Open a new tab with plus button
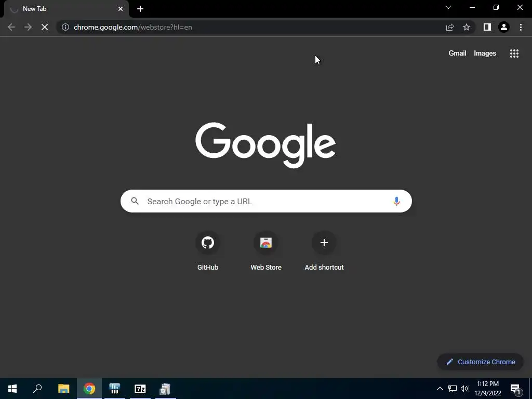This screenshot has height=399, width=532. coord(140,9)
